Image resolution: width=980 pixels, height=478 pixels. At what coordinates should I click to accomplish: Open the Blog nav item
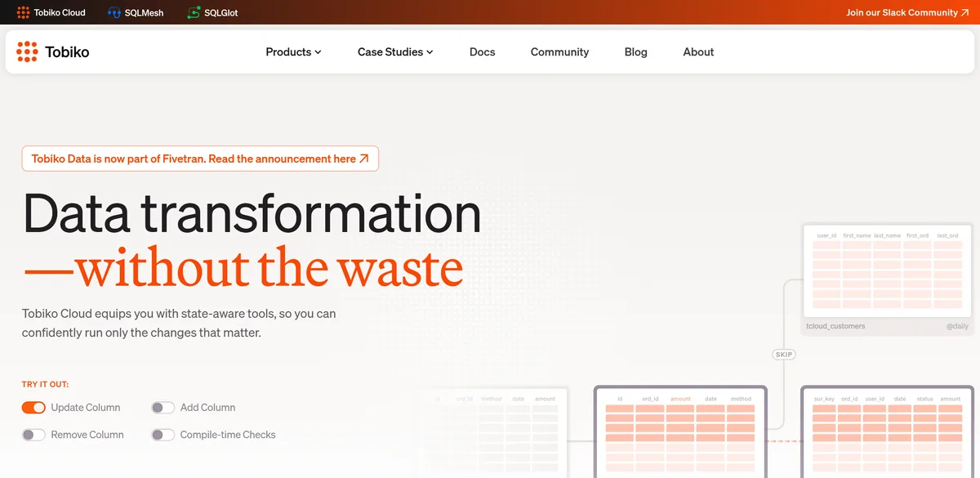(635, 51)
